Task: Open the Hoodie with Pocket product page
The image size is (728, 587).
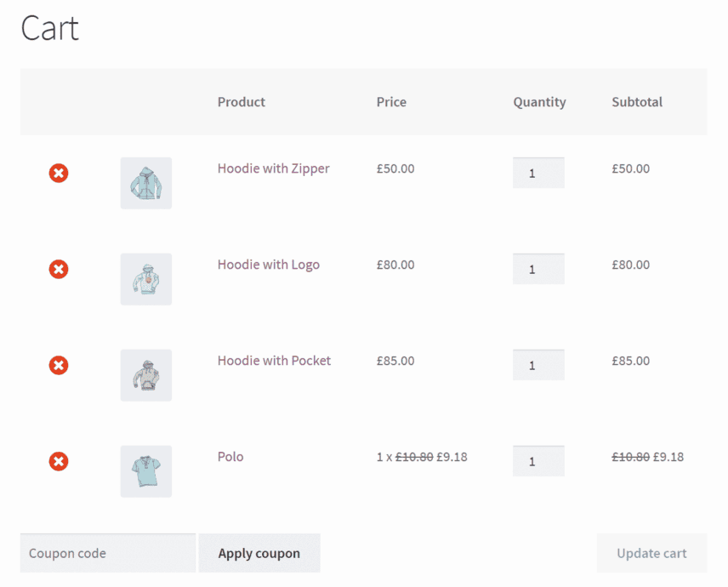Action: pos(273,361)
